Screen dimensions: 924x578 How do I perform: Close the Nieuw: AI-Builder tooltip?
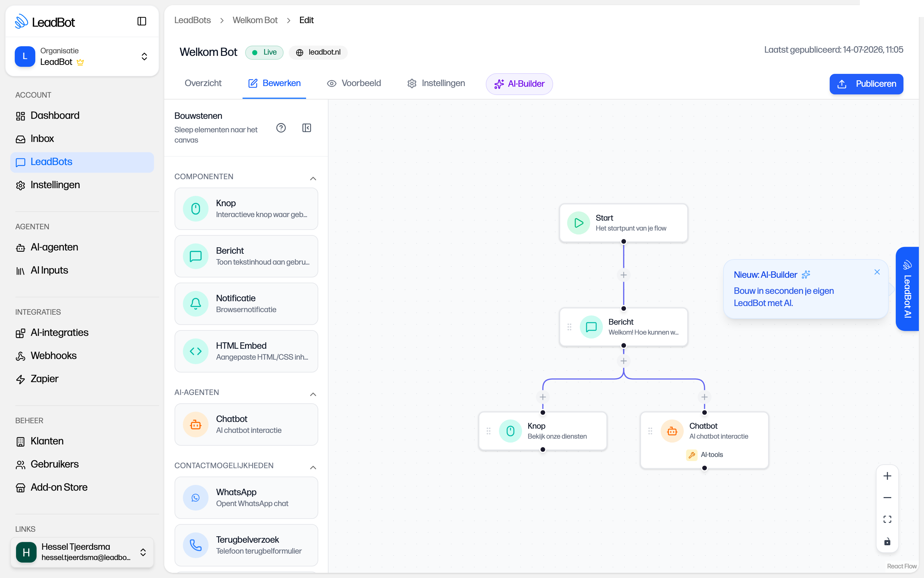877,272
